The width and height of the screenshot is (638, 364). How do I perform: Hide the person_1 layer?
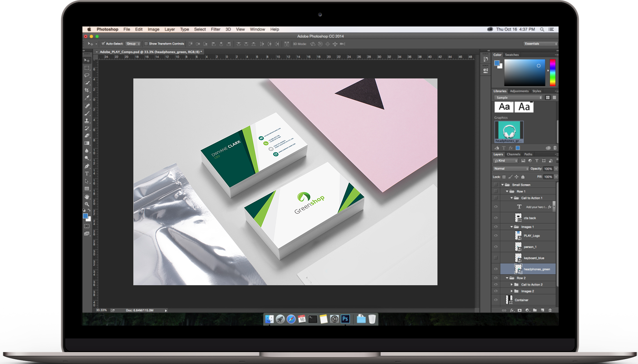(x=496, y=247)
